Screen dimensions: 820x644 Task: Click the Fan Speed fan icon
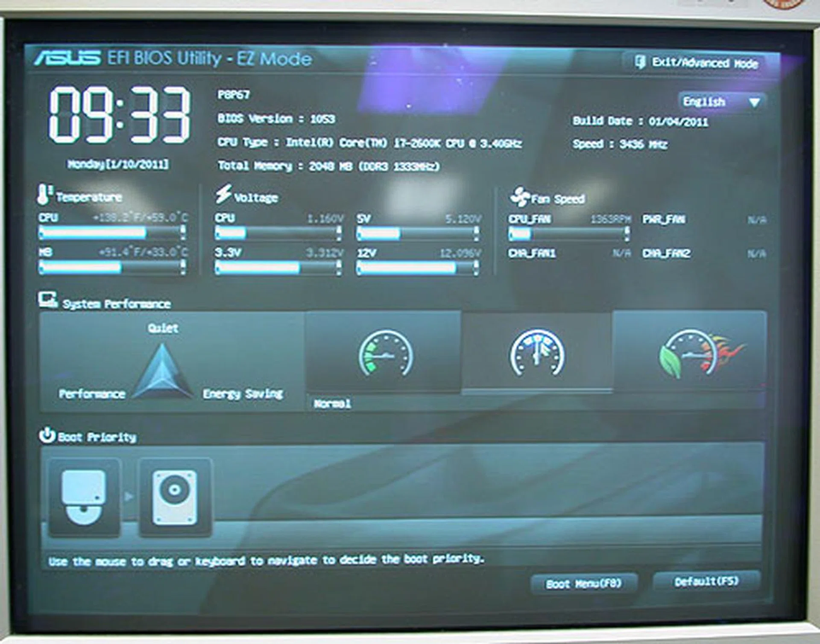tap(520, 195)
